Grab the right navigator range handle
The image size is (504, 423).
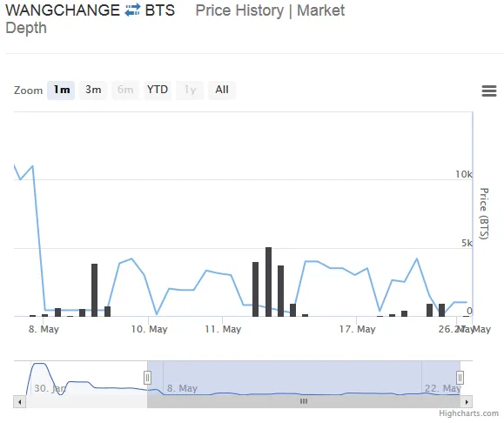(460, 378)
